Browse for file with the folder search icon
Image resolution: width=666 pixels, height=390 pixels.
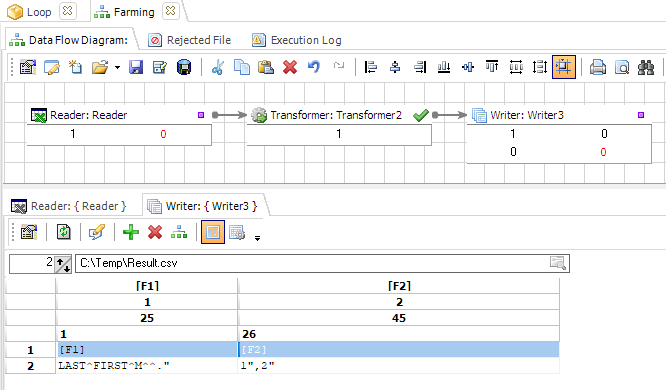point(558,263)
